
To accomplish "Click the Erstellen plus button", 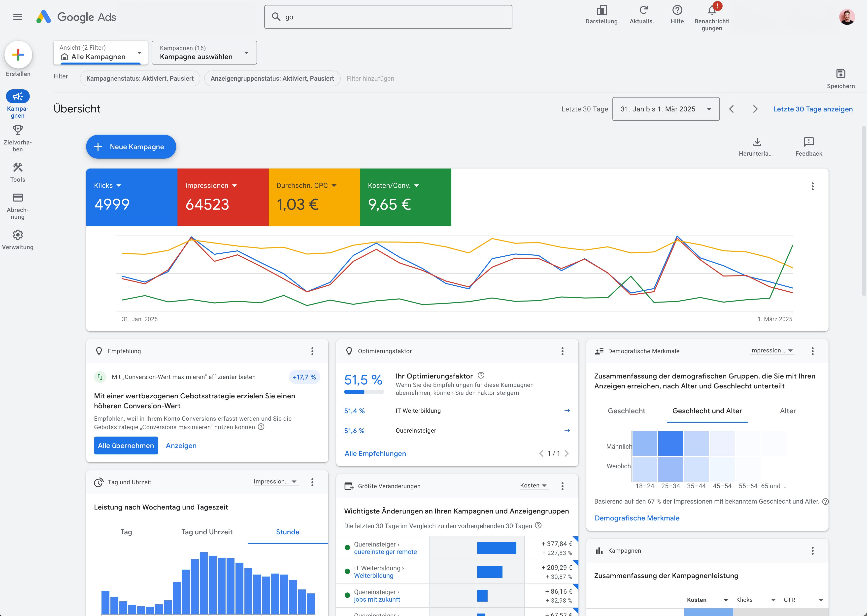I will [x=18, y=55].
